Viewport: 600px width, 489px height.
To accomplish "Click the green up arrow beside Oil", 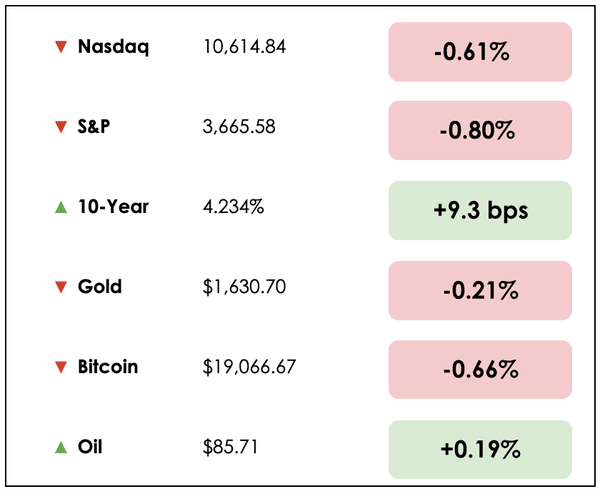I will [x=61, y=447].
